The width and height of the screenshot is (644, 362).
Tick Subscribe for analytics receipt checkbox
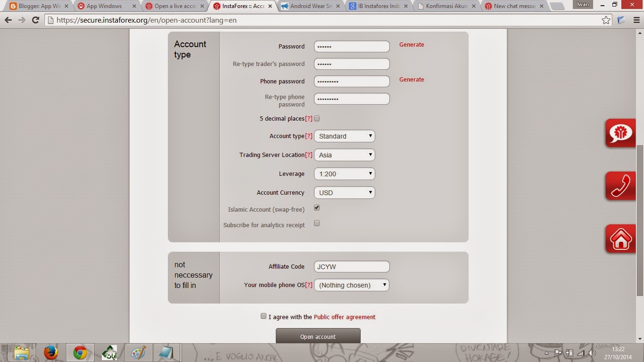click(x=317, y=223)
